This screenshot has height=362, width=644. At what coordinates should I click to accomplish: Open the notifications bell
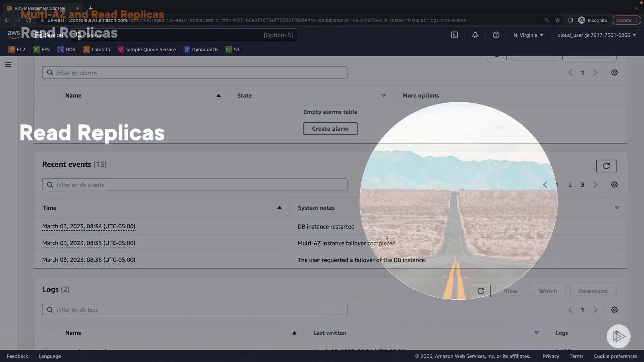coord(475,35)
